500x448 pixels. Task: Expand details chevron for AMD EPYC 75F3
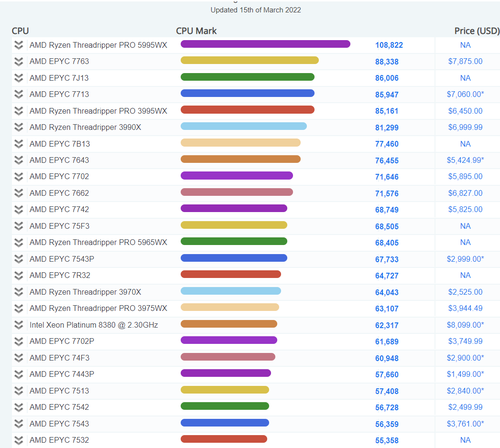[x=19, y=226]
